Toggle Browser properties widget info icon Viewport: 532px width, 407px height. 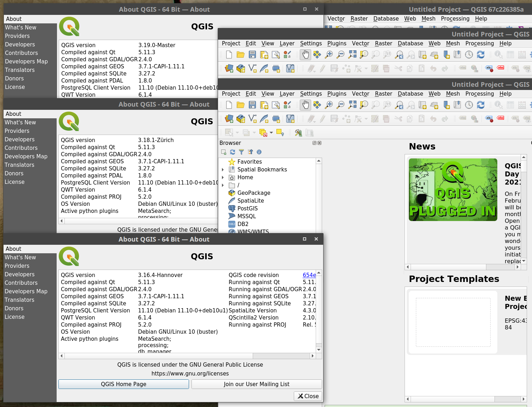tap(259, 152)
